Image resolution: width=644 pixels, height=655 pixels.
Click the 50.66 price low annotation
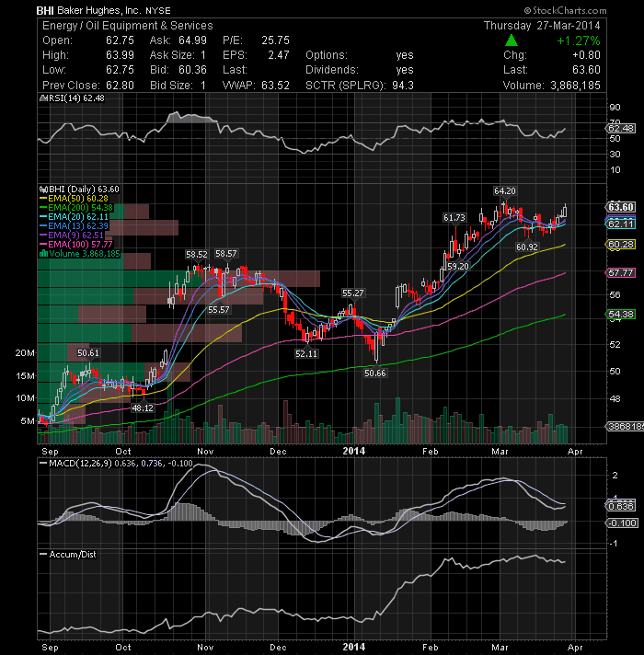375,373
